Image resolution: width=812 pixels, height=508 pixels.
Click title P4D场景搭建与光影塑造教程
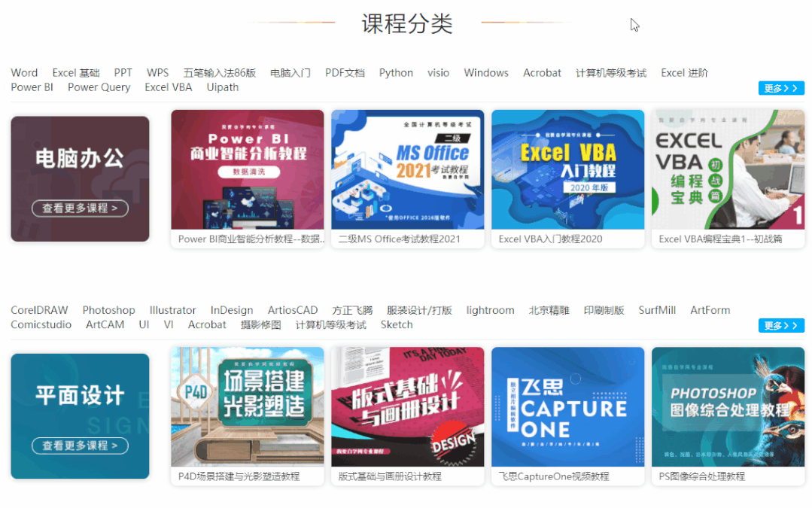pos(239,476)
